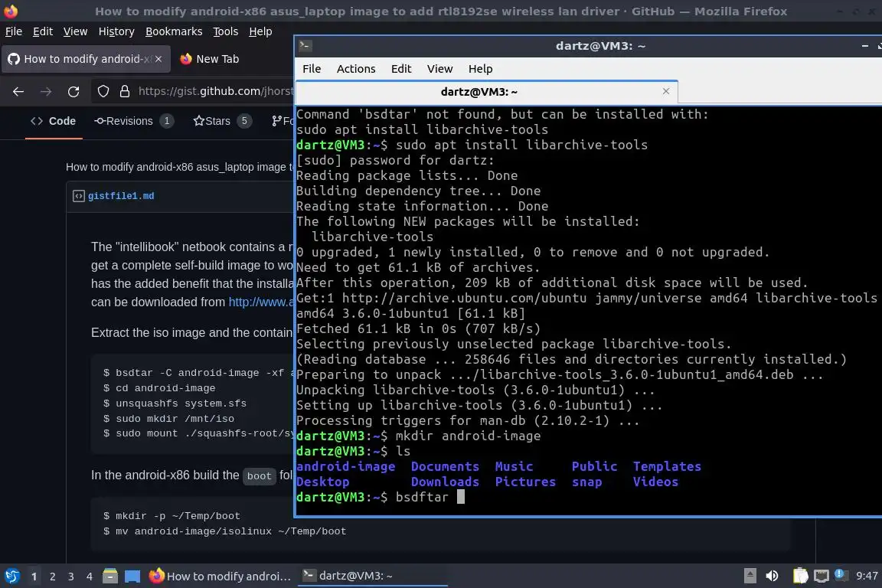Click the gistfile1.md file link
The image size is (882, 588).
tap(121, 196)
